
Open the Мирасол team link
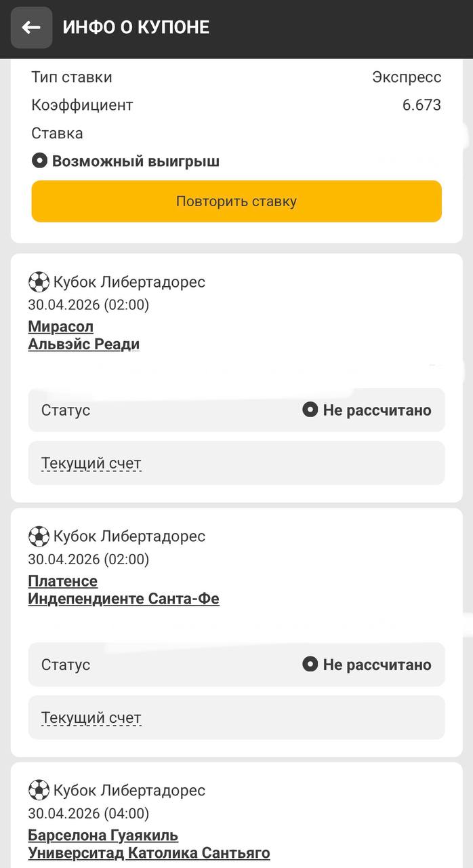[61, 327]
